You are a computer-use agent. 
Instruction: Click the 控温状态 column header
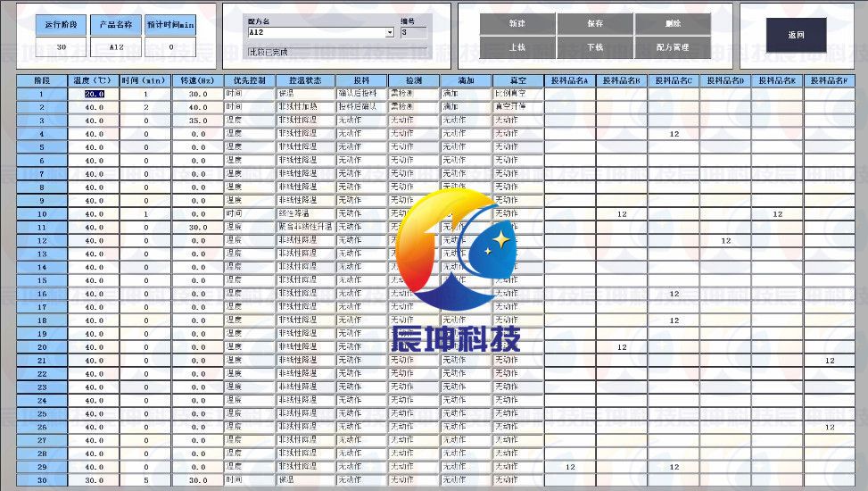click(306, 81)
